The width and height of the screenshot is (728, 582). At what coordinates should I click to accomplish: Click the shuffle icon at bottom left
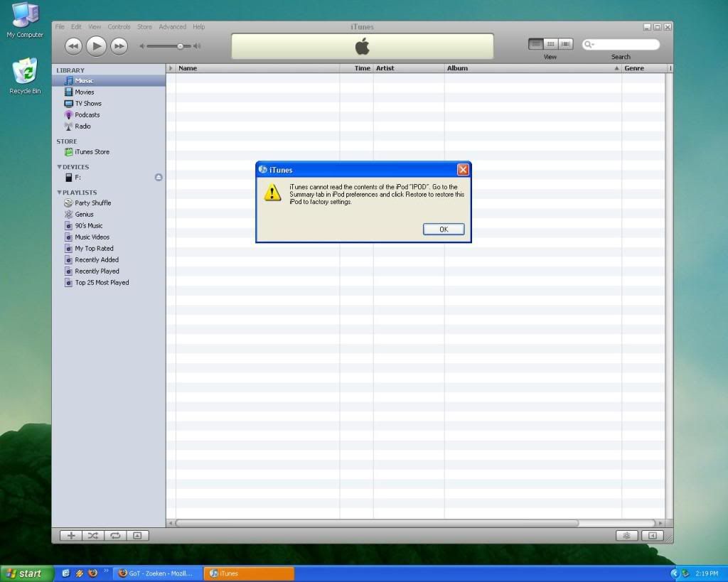point(93,536)
